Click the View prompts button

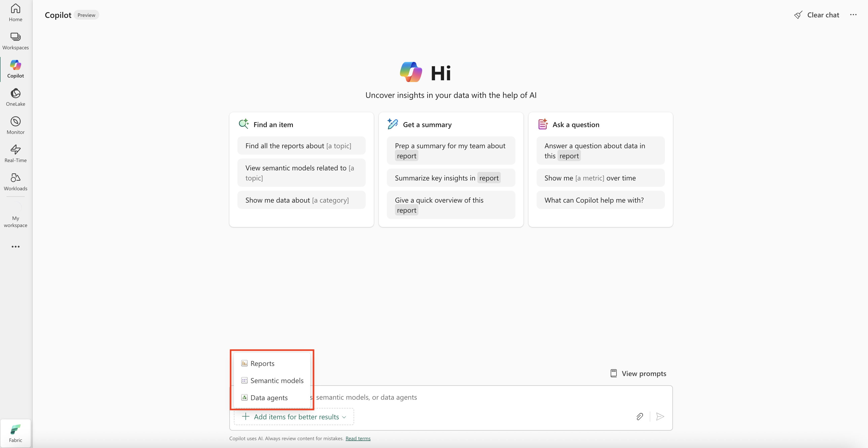(638, 374)
